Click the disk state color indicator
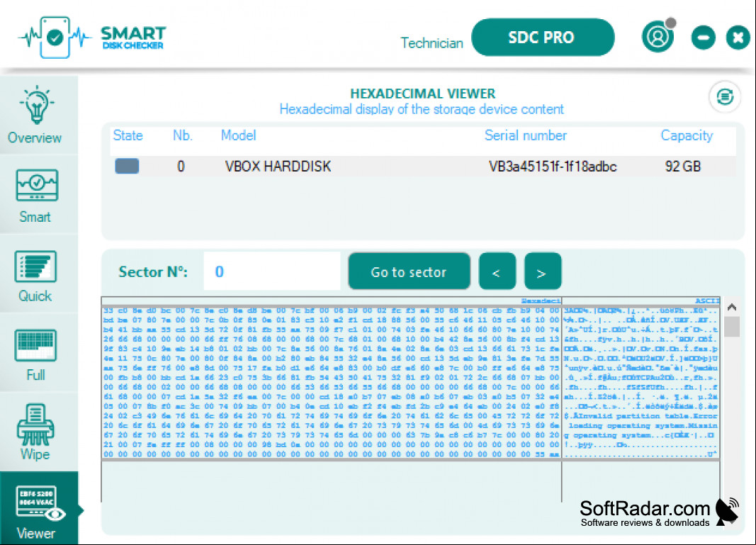756x545 pixels. 127,166
